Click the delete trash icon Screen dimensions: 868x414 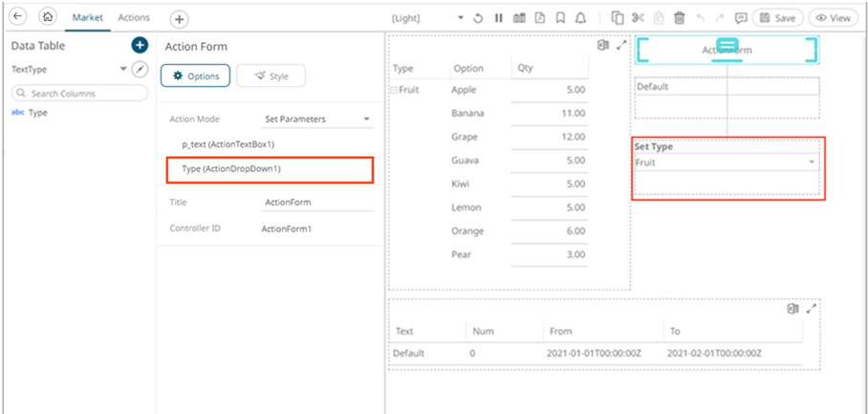click(x=679, y=18)
